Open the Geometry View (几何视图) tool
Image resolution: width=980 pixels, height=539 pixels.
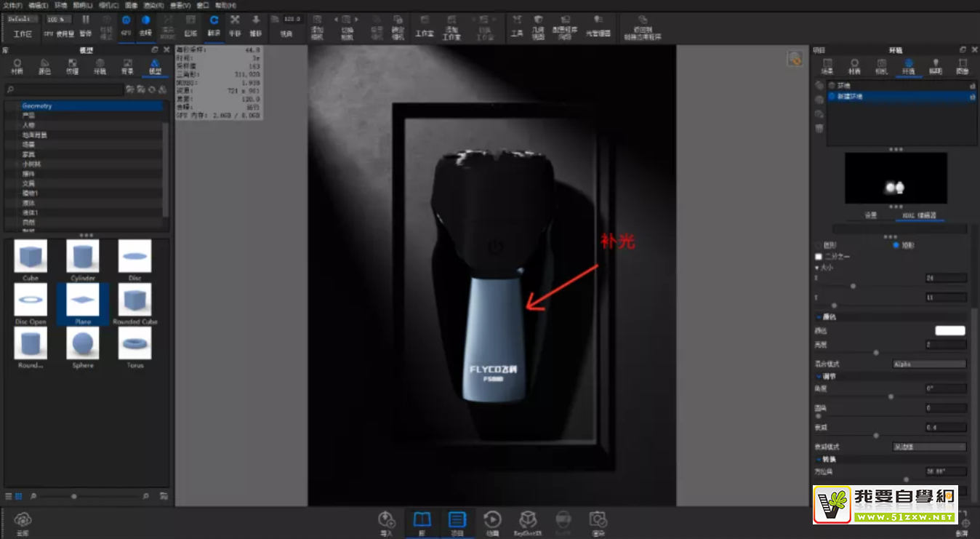[538, 25]
